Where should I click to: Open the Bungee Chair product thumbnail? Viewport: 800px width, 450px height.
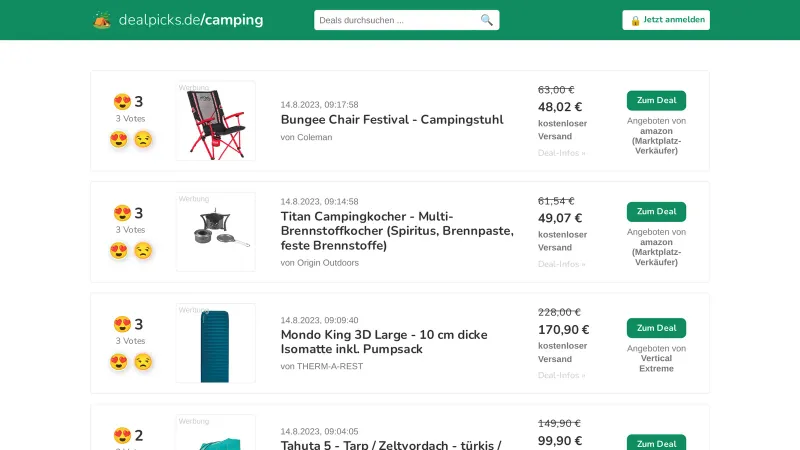[x=215, y=121]
